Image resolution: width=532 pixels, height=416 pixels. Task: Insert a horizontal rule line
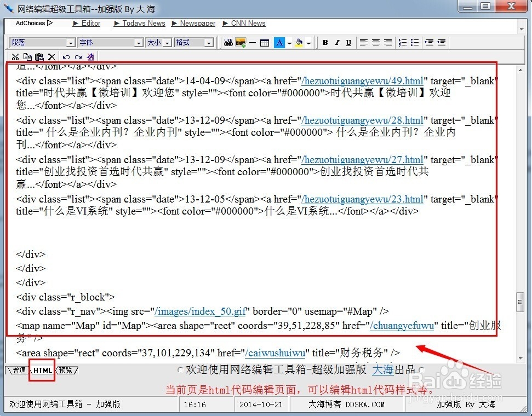click(253, 43)
